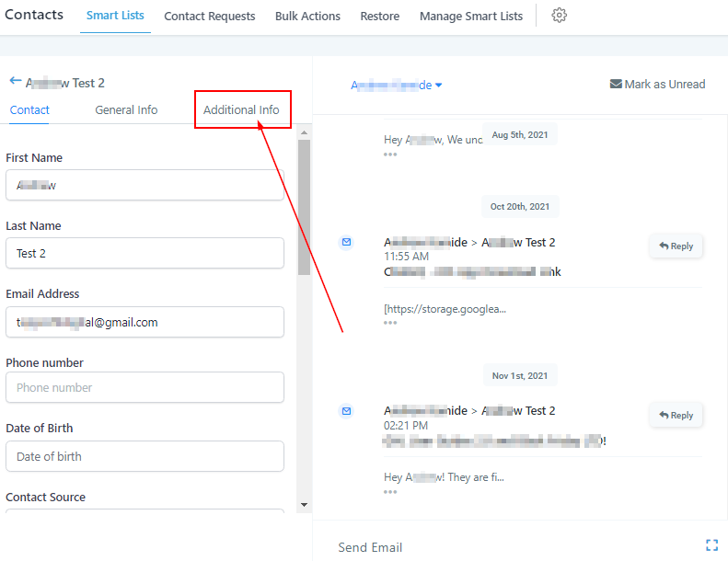Open the conversation contact name dropdown
Image resolution: width=728 pixels, height=561 pixels.
pos(397,85)
